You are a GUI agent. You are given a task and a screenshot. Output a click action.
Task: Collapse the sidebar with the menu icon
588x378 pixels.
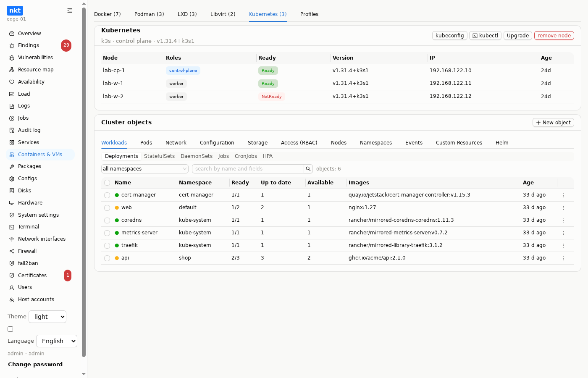[70, 10]
